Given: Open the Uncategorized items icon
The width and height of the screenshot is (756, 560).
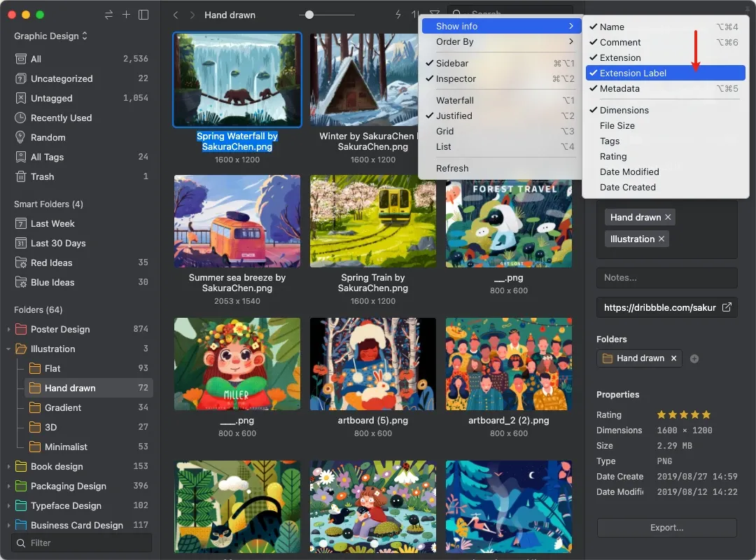Looking at the screenshot, I should [21, 78].
